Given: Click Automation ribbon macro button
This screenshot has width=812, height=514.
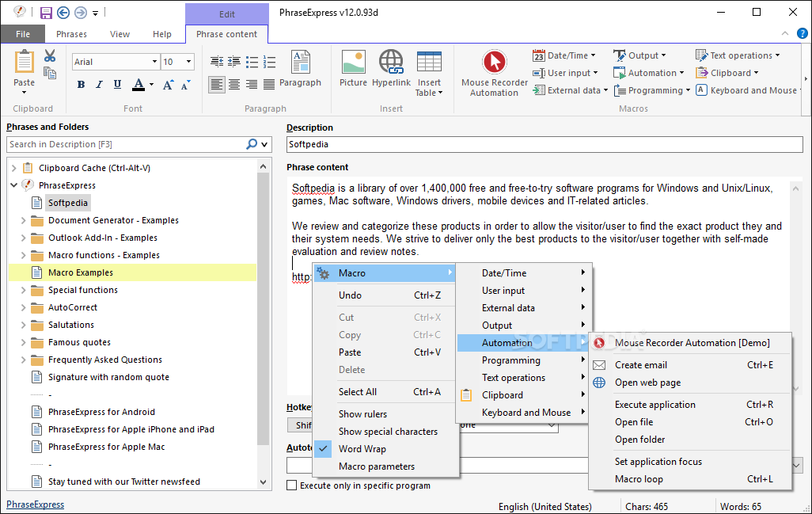Looking at the screenshot, I should coord(649,73).
